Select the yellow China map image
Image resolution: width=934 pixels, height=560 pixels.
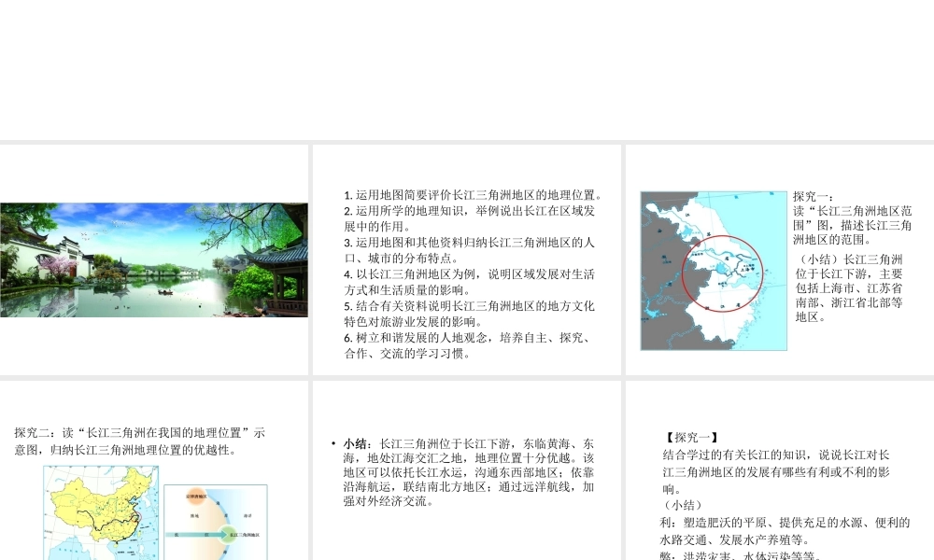[101, 512]
